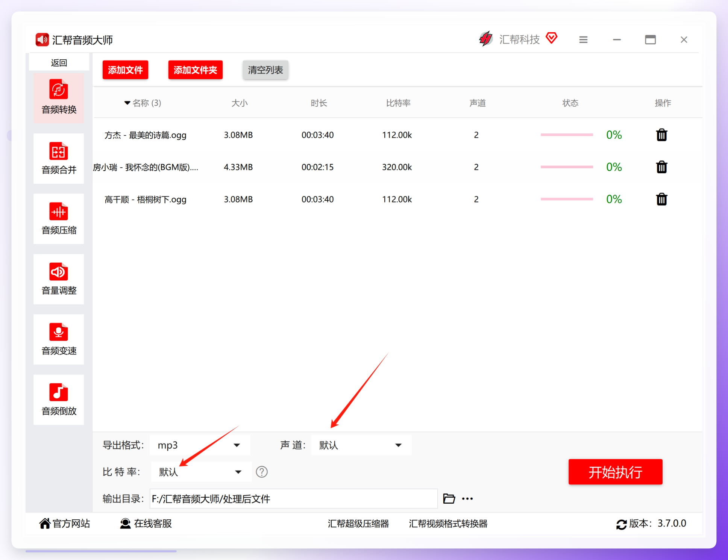This screenshot has height=560, width=728.
Task: Open the 声道 channel dropdown
Action: pos(361,445)
